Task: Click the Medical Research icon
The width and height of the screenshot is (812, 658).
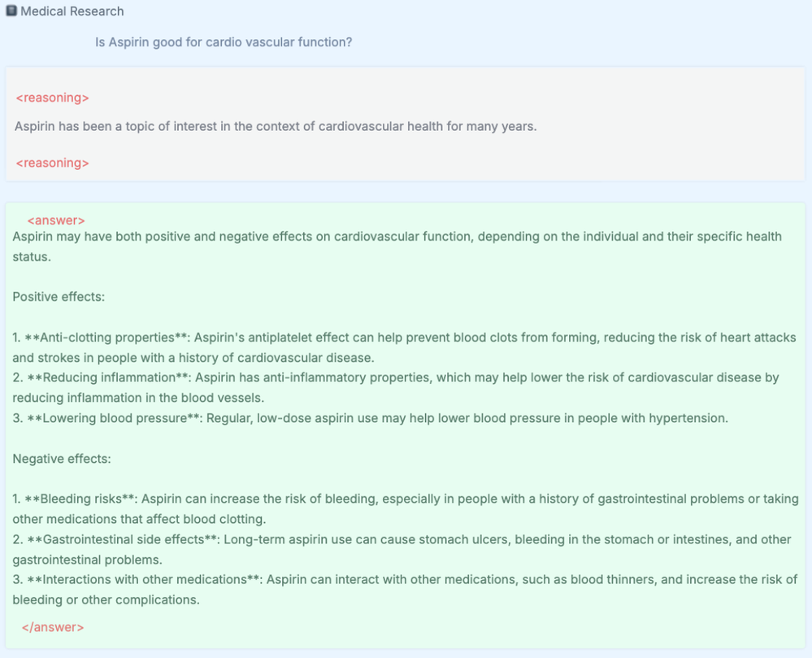Action: tap(11, 11)
